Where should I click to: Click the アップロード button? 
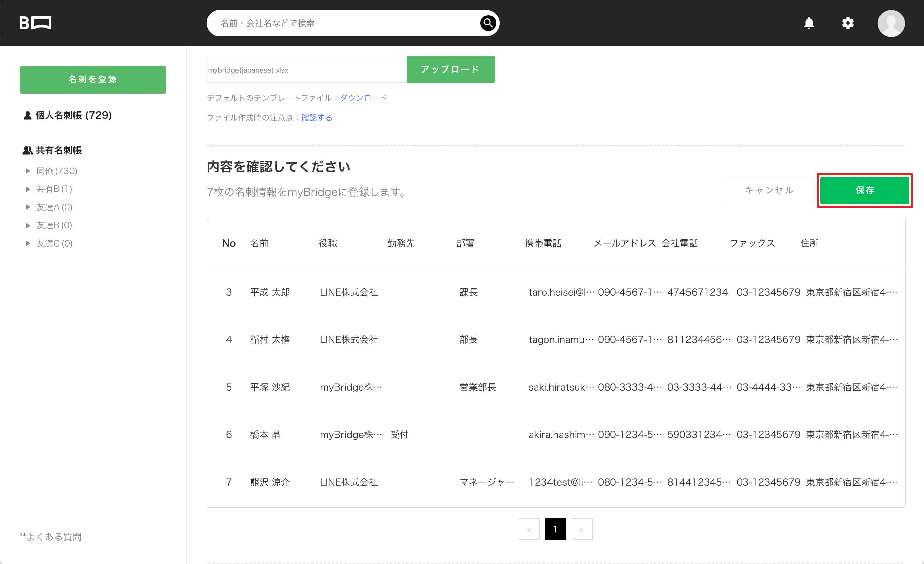[x=450, y=69]
